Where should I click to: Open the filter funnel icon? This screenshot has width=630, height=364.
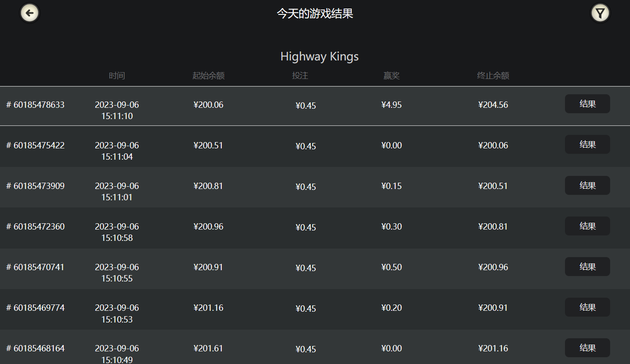[x=600, y=13]
